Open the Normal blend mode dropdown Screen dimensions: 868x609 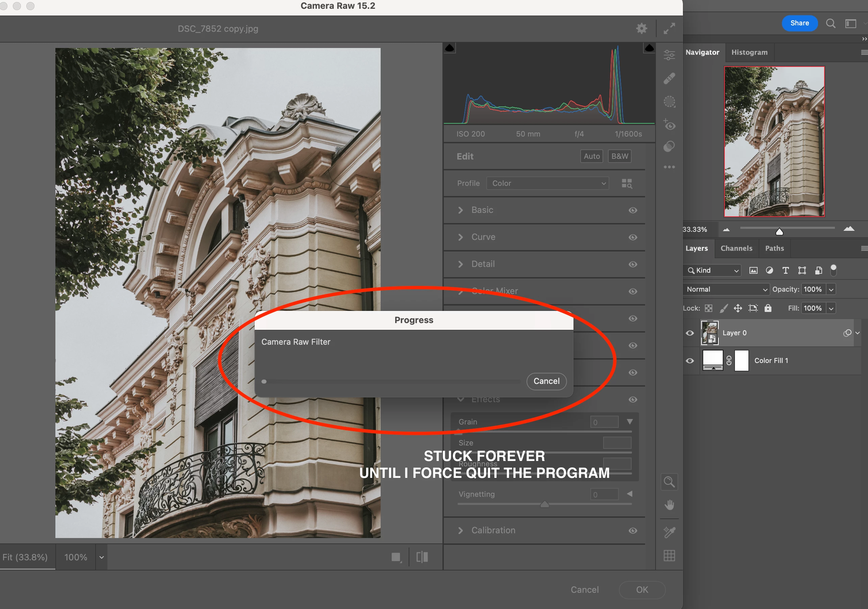pos(725,289)
